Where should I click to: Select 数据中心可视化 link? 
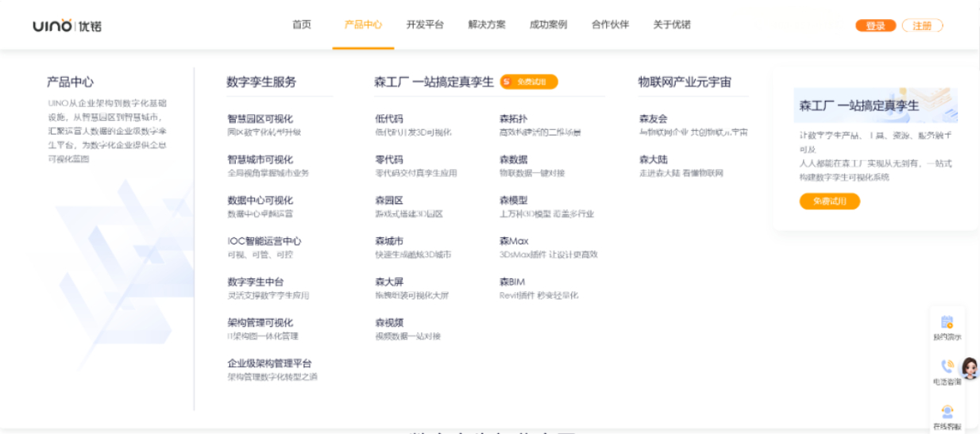pyautogui.click(x=260, y=201)
